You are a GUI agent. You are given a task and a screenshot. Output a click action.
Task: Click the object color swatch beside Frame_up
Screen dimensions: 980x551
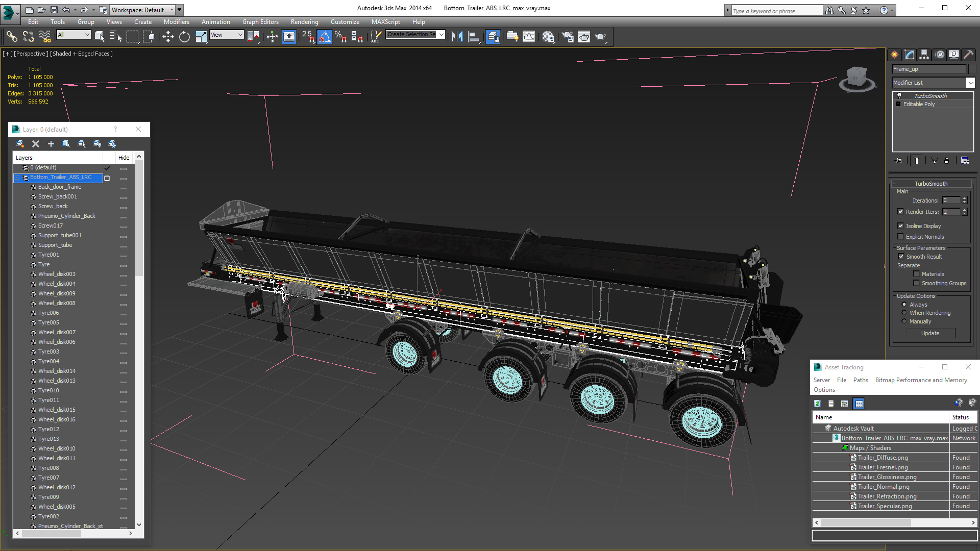972,69
